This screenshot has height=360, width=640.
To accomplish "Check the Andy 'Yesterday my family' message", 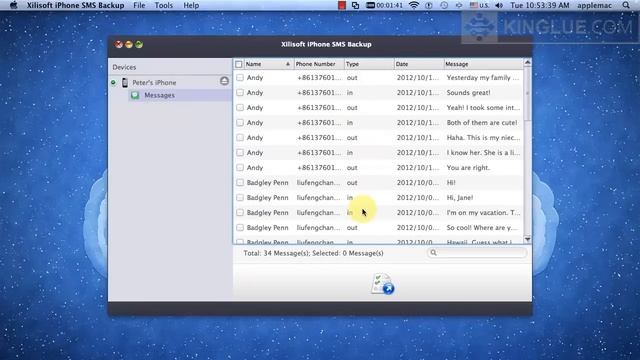I will point(240,78).
